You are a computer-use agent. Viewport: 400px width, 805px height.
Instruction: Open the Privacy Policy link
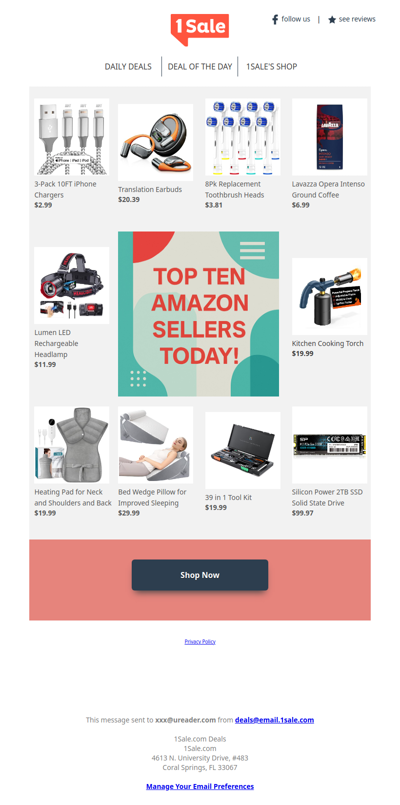(200, 642)
